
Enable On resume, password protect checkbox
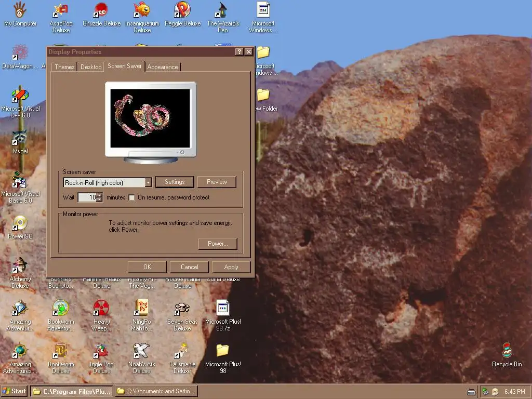point(131,197)
